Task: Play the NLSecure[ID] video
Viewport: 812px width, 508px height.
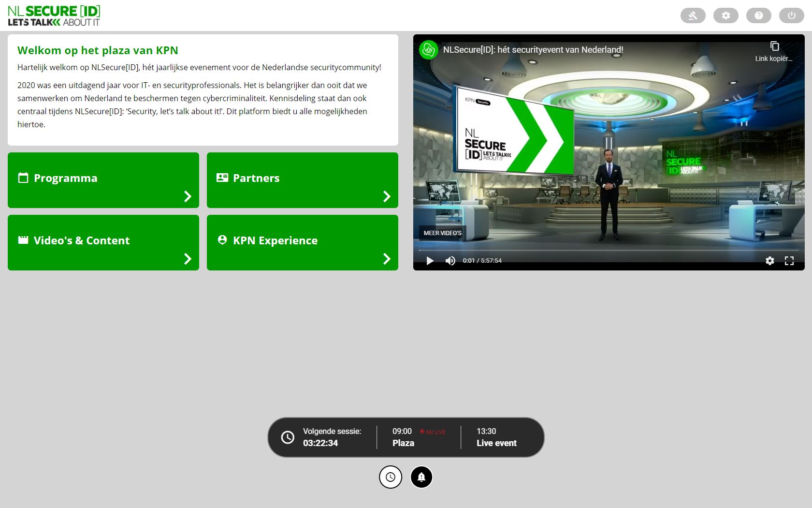Action: (x=430, y=261)
